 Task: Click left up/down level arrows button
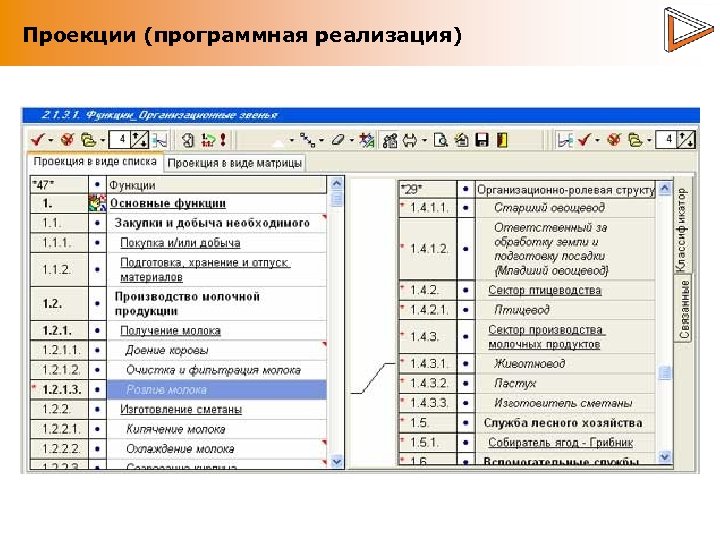(140, 140)
